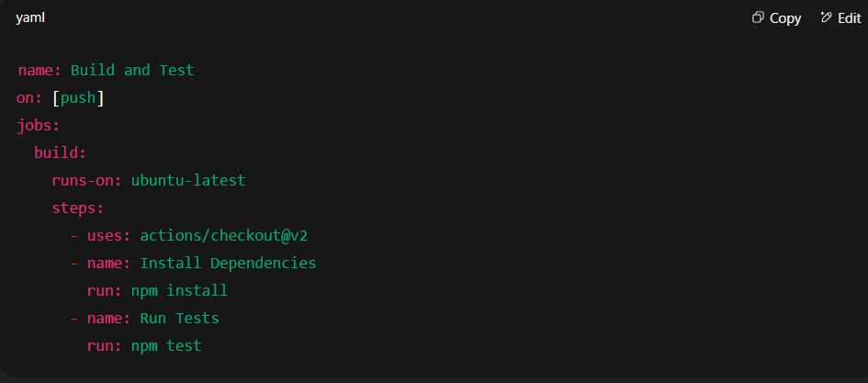Click the 'ubuntu-latest' value
The width and height of the screenshot is (868, 383).
coord(188,180)
